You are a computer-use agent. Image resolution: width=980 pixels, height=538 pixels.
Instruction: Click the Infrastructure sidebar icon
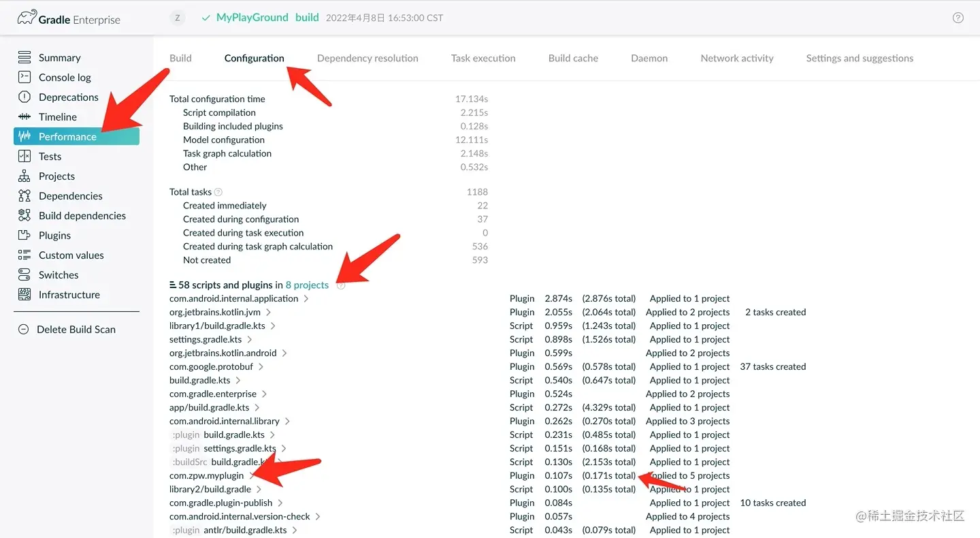pyautogui.click(x=24, y=294)
